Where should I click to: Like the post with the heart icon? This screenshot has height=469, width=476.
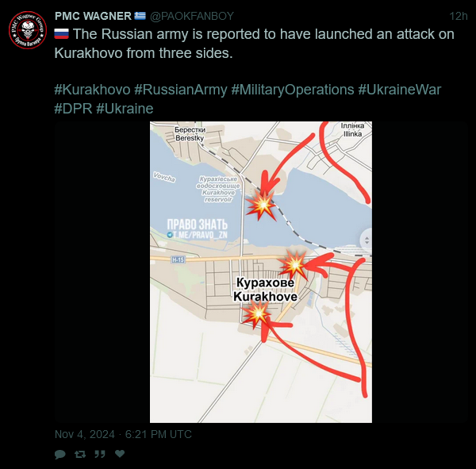[120, 454]
